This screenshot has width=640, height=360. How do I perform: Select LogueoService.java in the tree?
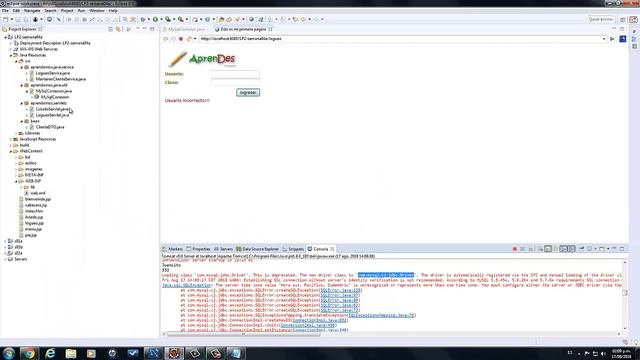point(53,73)
